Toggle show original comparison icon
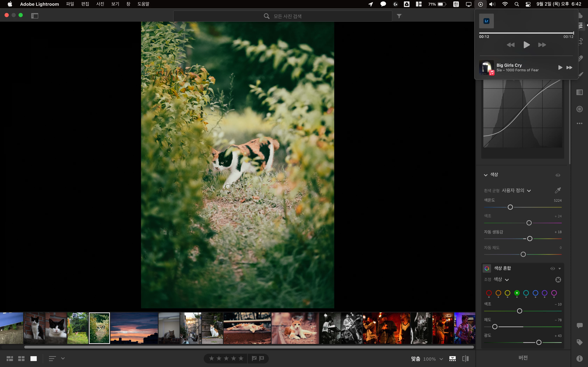 465,358
